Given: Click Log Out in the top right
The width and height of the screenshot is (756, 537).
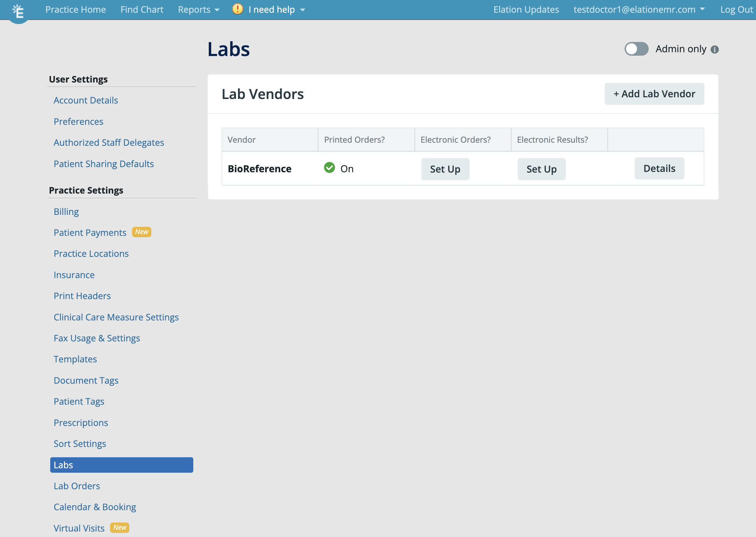Looking at the screenshot, I should [736, 9].
